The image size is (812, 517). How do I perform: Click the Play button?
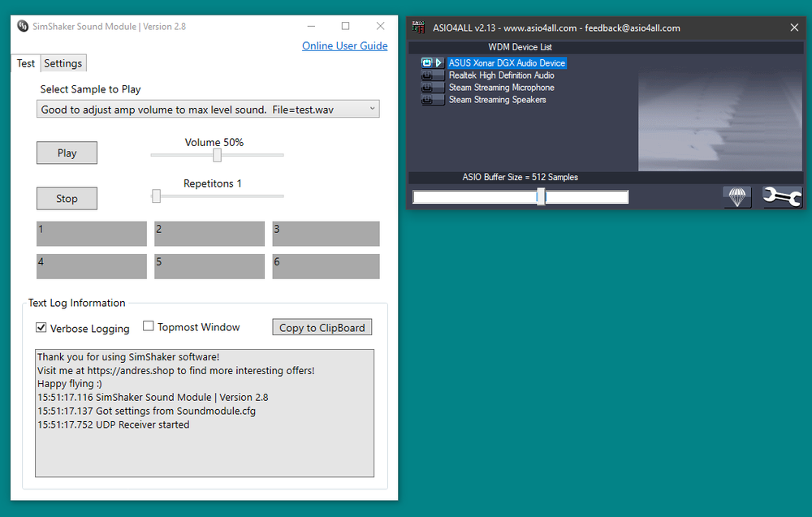point(67,153)
